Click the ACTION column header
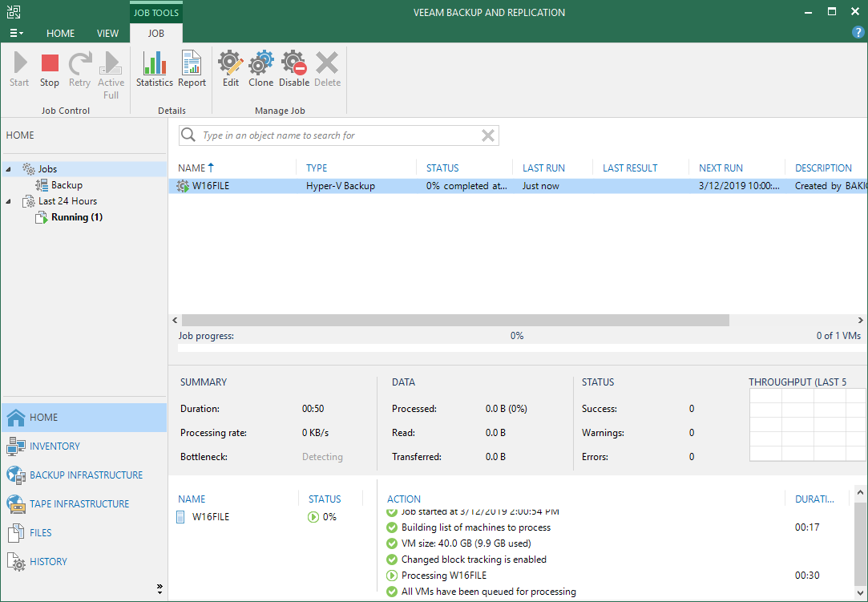 click(x=404, y=499)
